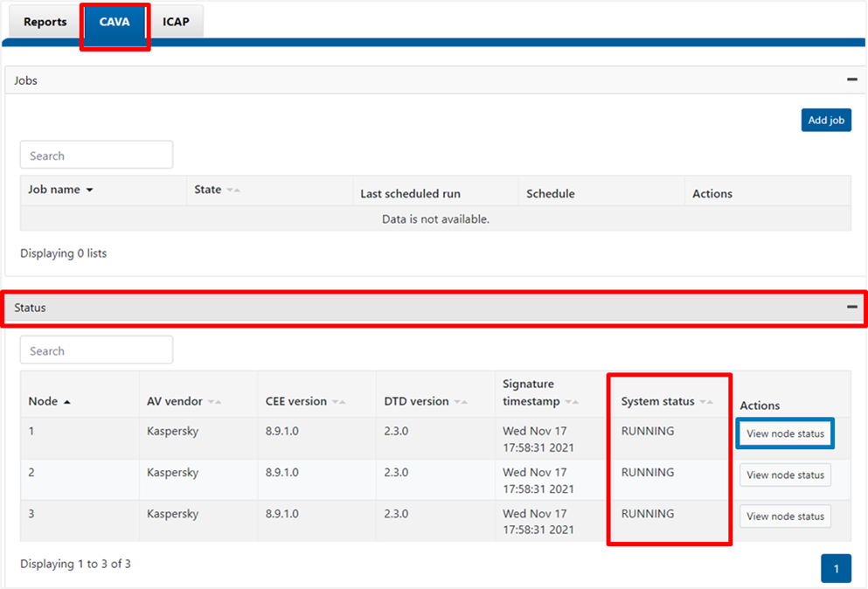Viewport: 868px width, 589px height.
Task: Open the ICAP tab
Action: click(x=176, y=22)
